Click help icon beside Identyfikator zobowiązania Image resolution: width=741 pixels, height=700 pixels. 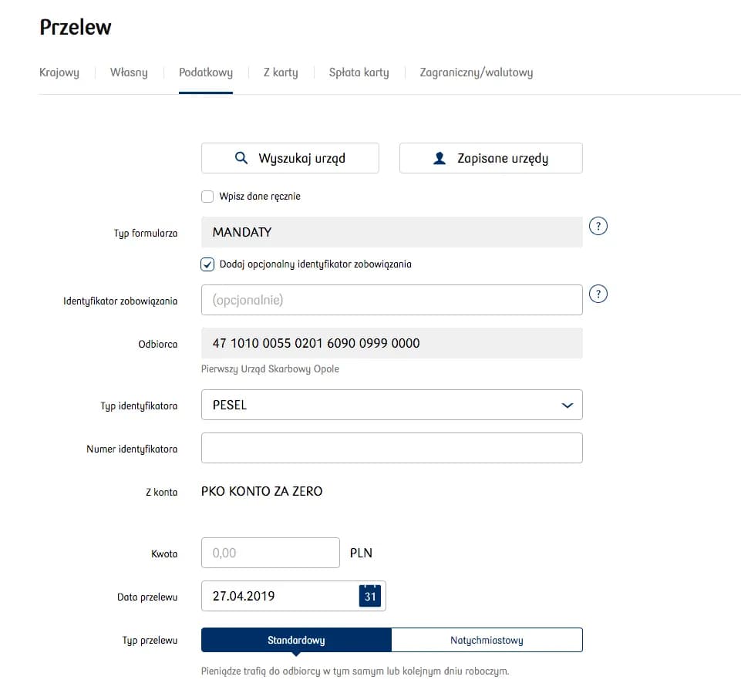point(598,294)
